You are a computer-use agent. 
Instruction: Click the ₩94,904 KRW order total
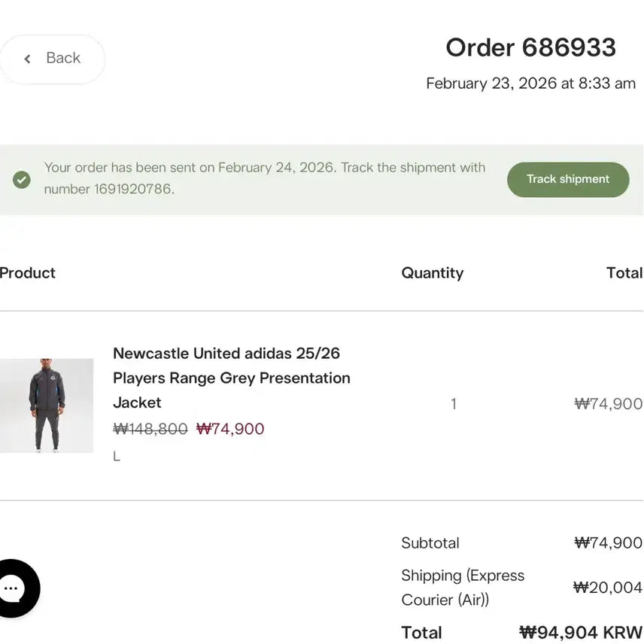tap(580, 633)
